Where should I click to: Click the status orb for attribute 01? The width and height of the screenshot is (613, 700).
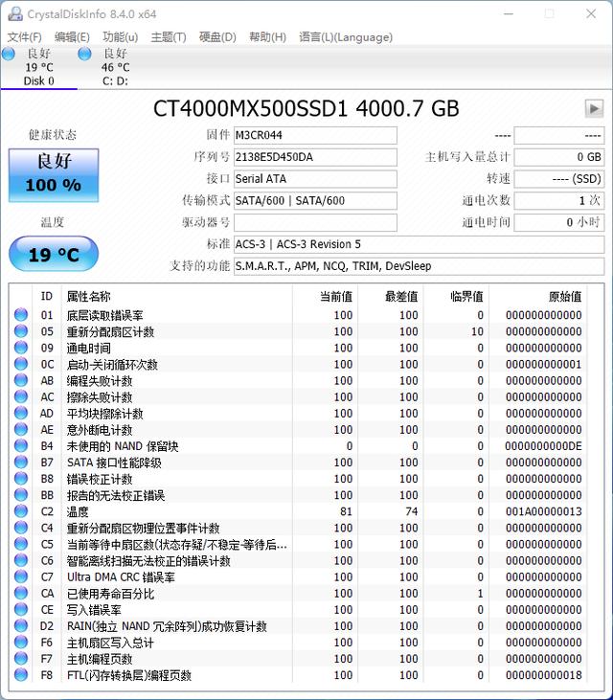pyautogui.click(x=20, y=315)
